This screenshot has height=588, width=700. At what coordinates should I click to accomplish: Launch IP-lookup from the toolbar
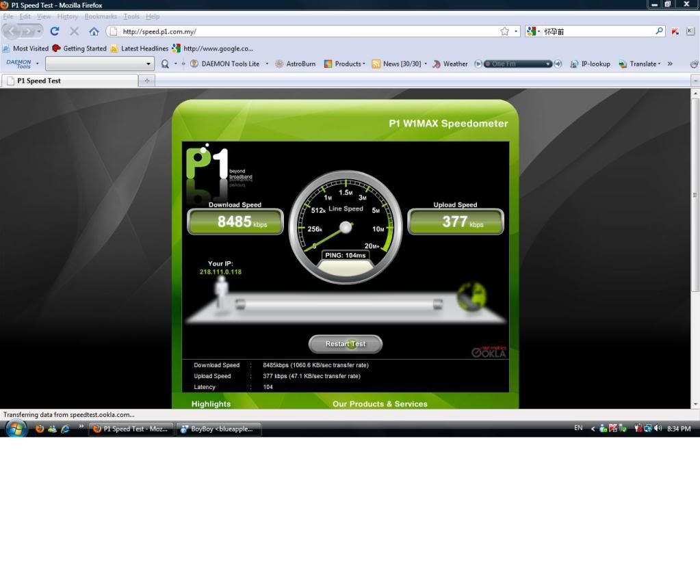[590, 64]
